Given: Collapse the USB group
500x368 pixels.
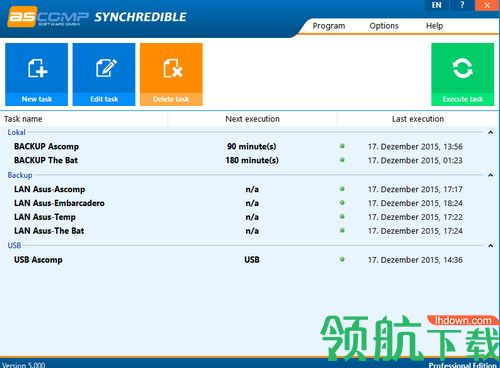Looking at the screenshot, I should pos(491,246).
